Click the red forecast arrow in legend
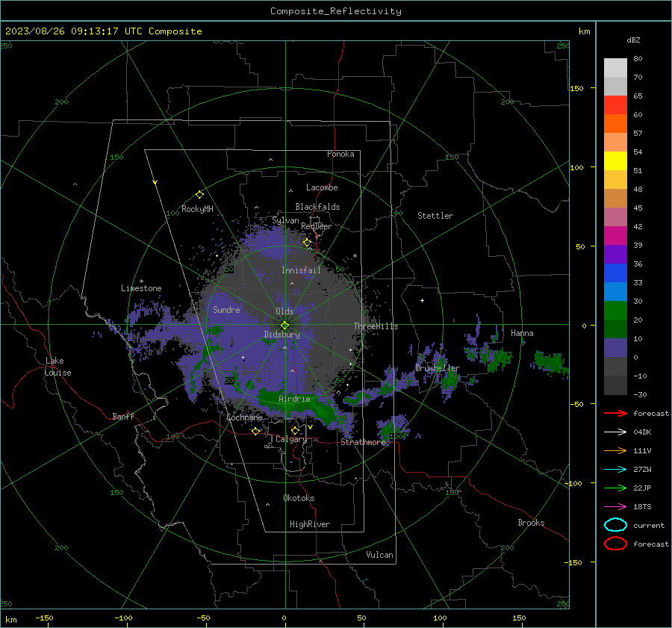This screenshot has width=672, height=628. pos(615,413)
